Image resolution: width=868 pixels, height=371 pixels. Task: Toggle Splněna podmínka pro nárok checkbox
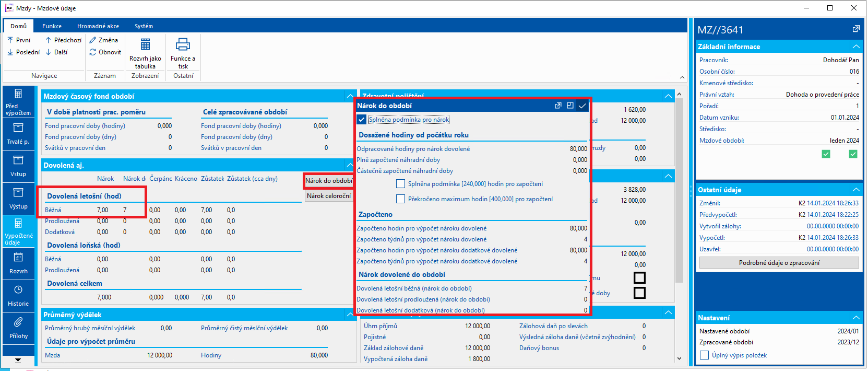click(x=361, y=120)
